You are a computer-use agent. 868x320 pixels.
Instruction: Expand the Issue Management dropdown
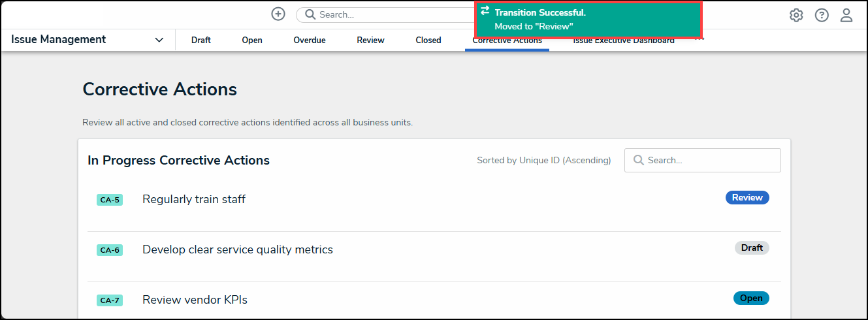[159, 40]
